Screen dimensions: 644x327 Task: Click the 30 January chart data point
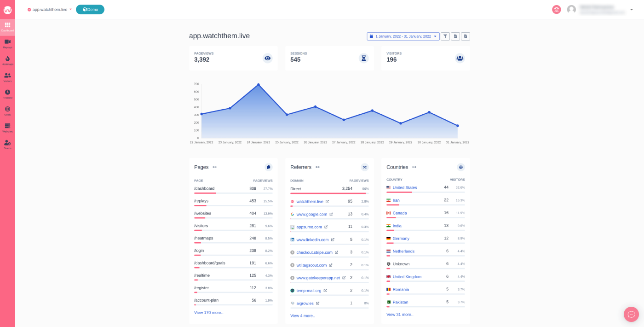pos(429,112)
